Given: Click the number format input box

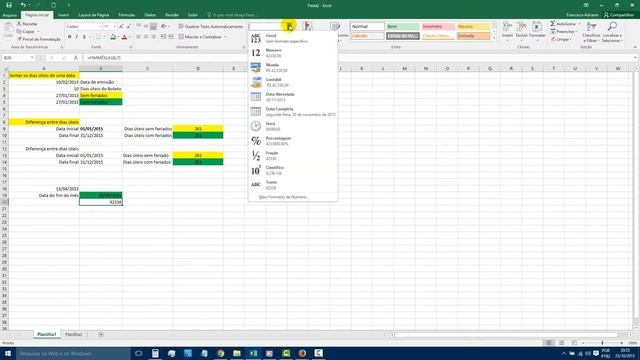Looking at the screenshot, I should point(267,27).
